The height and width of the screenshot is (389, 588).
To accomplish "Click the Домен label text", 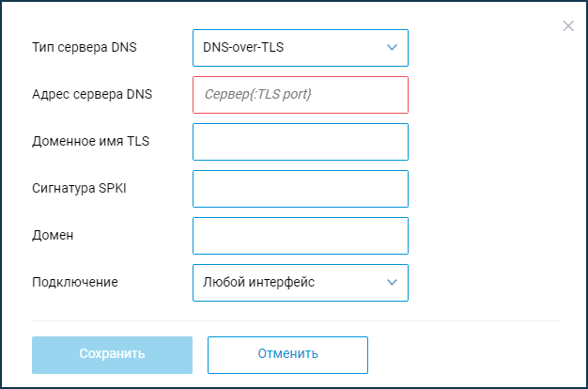I will pyautogui.click(x=53, y=235).
